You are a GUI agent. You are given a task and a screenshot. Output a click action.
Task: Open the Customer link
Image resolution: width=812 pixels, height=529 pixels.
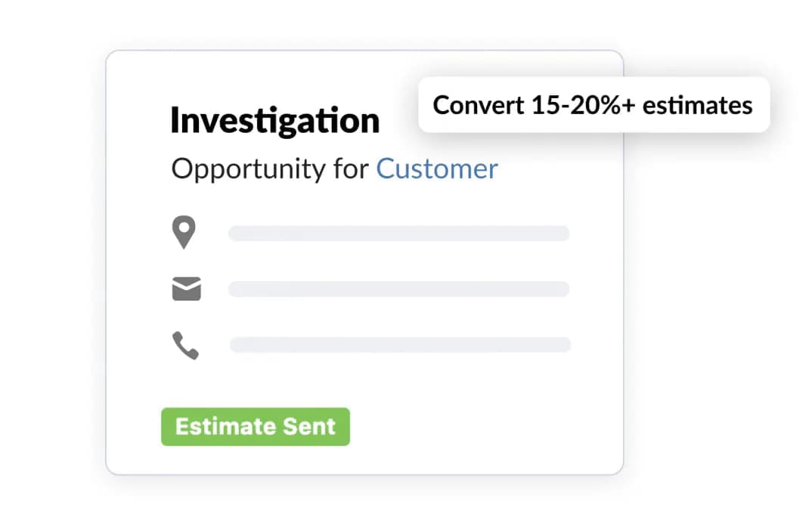tap(437, 169)
